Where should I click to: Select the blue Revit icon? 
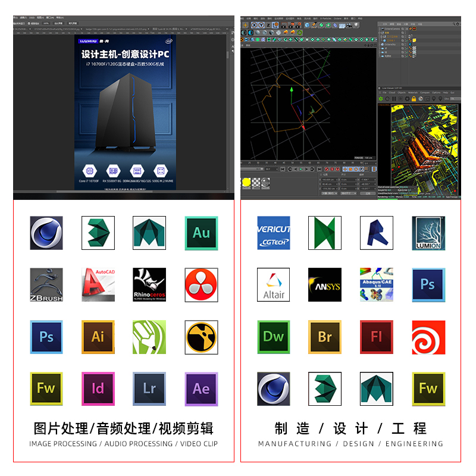377,233
